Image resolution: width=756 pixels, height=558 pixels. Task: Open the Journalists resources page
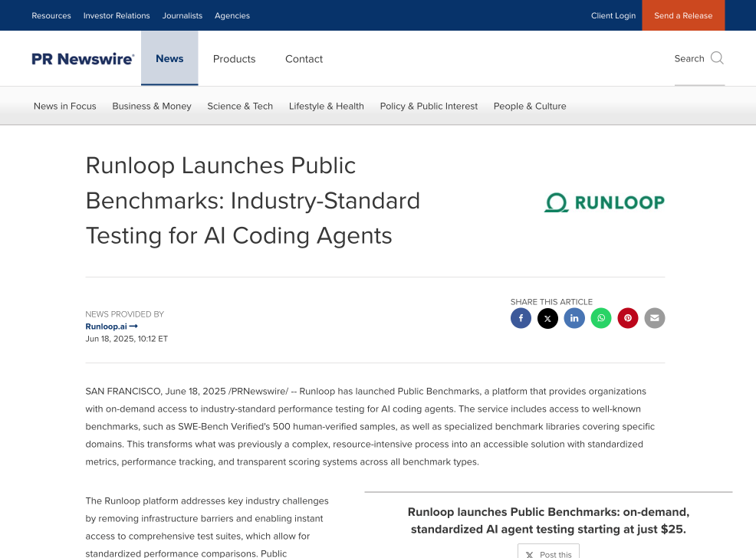(182, 15)
